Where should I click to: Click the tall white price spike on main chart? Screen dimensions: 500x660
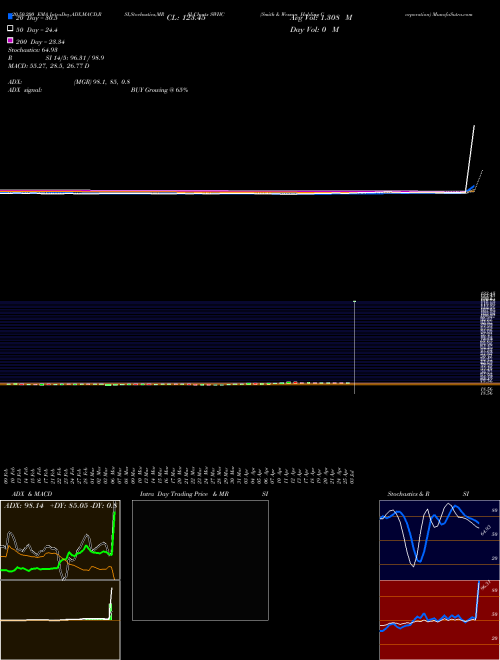pyautogui.click(x=470, y=159)
